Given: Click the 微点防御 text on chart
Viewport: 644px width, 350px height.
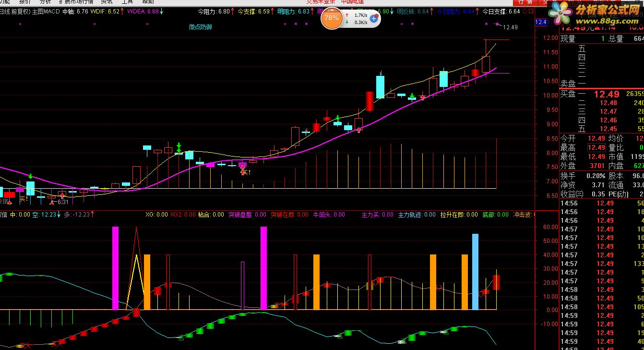Looking at the screenshot, I should coord(200,27).
